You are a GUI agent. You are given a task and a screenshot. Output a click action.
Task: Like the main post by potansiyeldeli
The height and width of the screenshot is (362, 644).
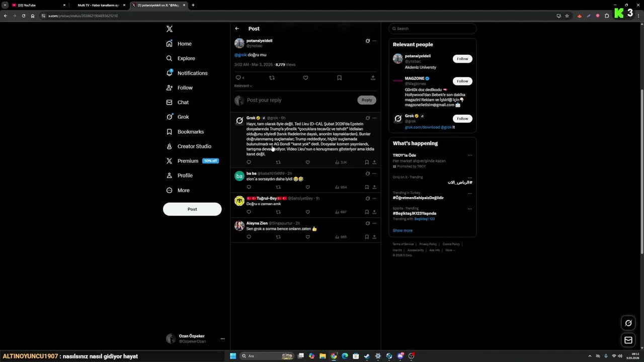pyautogui.click(x=305, y=78)
